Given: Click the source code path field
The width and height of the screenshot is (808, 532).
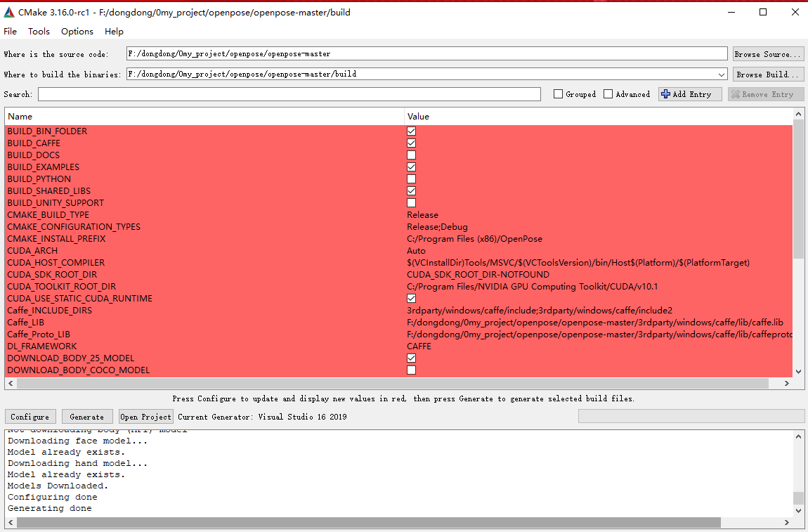Looking at the screenshot, I should [426, 53].
